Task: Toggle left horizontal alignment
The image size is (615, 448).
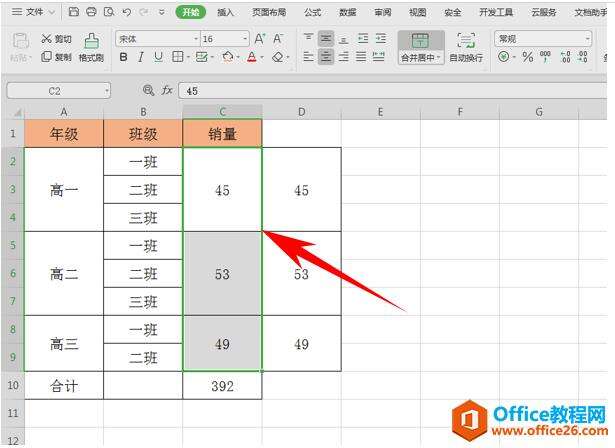Action: [309, 57]
